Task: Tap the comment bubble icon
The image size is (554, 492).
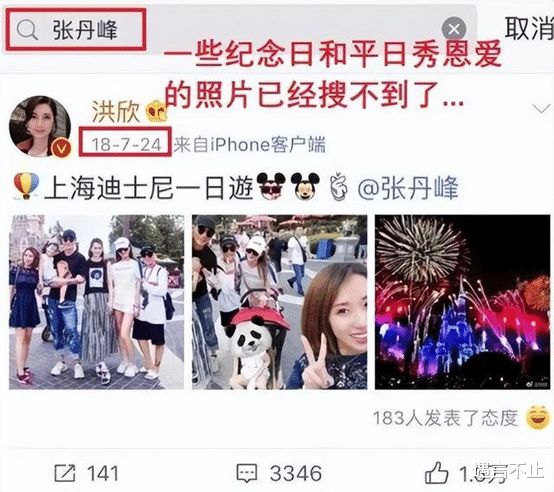Action: [247, 473]
